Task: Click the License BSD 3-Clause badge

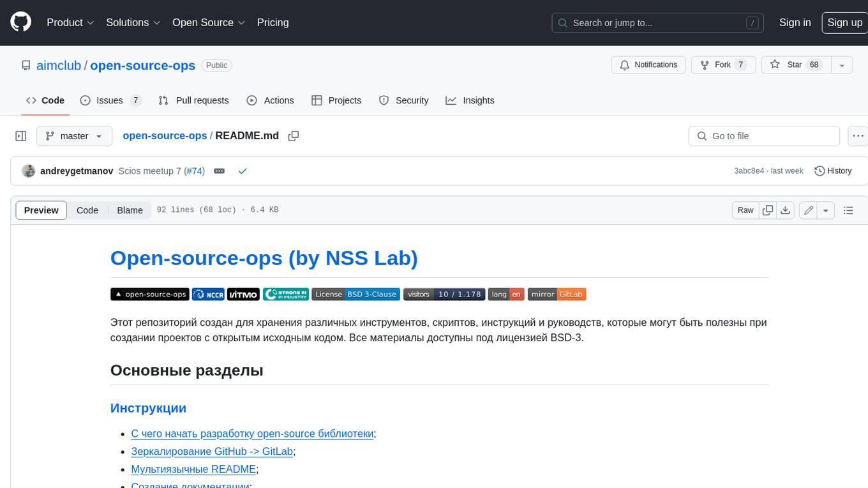Action: (x=355, y=294)
